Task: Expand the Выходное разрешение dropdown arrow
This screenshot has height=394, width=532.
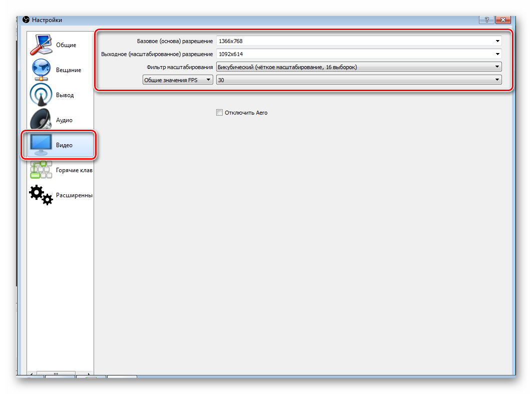Action: point(497,54)
